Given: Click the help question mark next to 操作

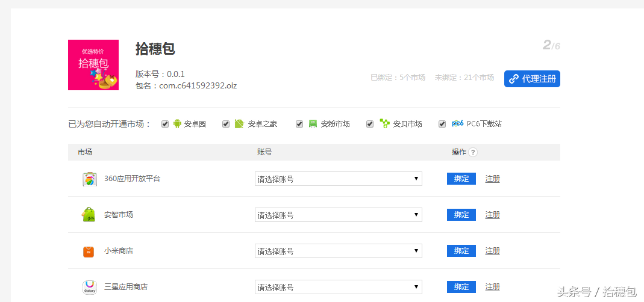Looking at the screenshot, I should click(473, 152).
